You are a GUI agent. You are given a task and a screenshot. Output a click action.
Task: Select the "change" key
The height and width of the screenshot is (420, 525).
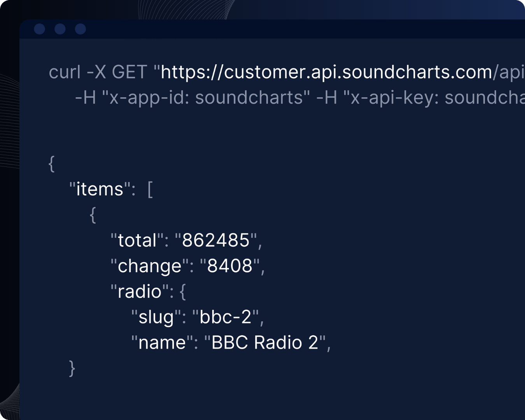(149, 266)
